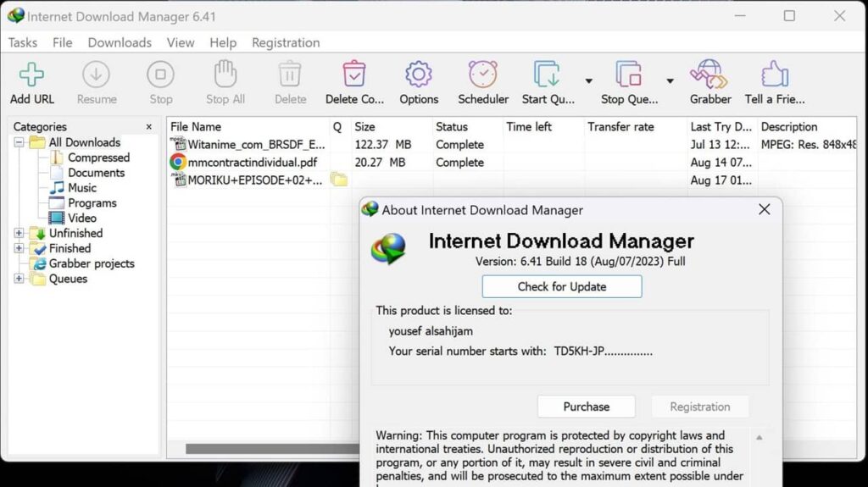The width and height of the screenshot is (868, 487).
Task: Click the Stop All hand icon
Action: pyautogui.click(x=225, y=75)
